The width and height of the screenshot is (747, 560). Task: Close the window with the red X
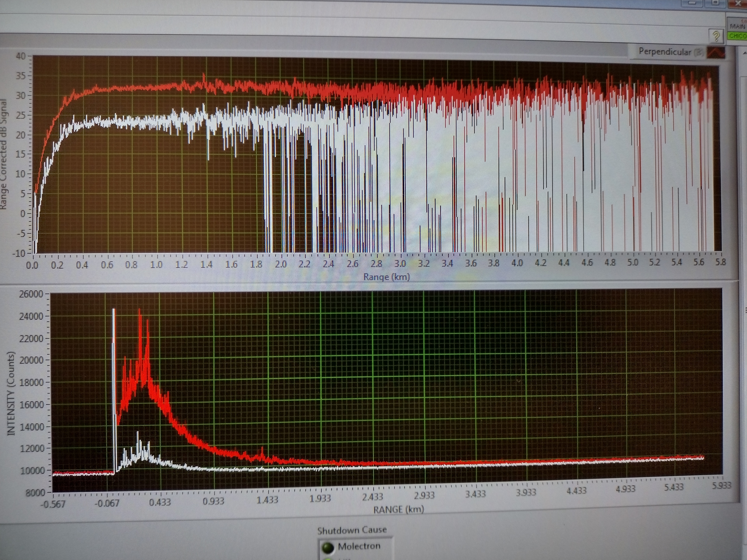(x=738, y=3)
